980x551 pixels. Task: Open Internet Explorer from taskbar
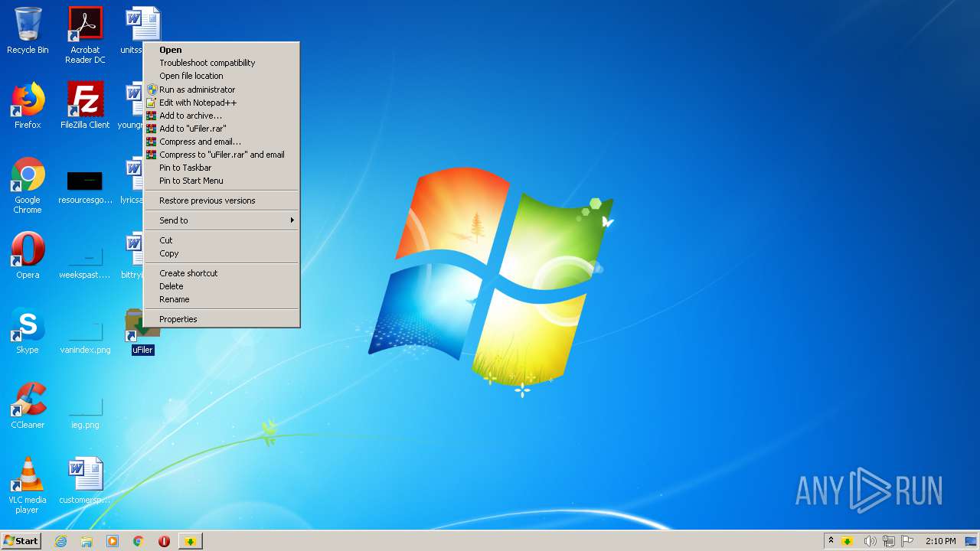tap(60, 541)
